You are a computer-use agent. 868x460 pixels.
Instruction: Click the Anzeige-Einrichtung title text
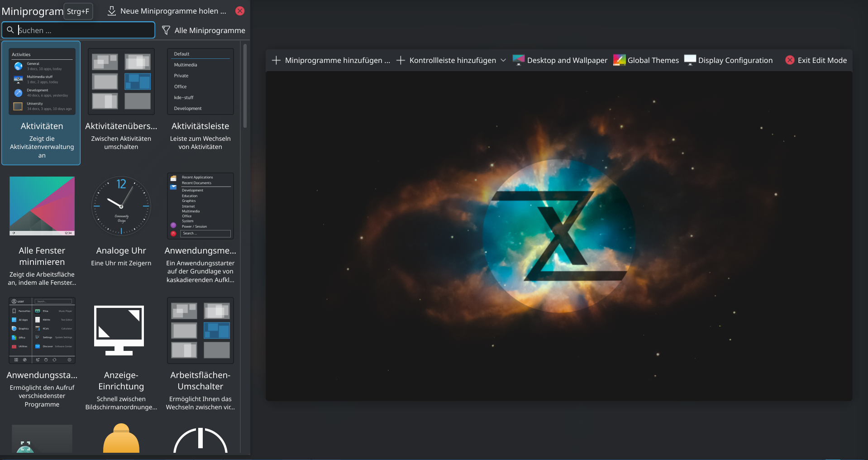click(x=121, y=381)
